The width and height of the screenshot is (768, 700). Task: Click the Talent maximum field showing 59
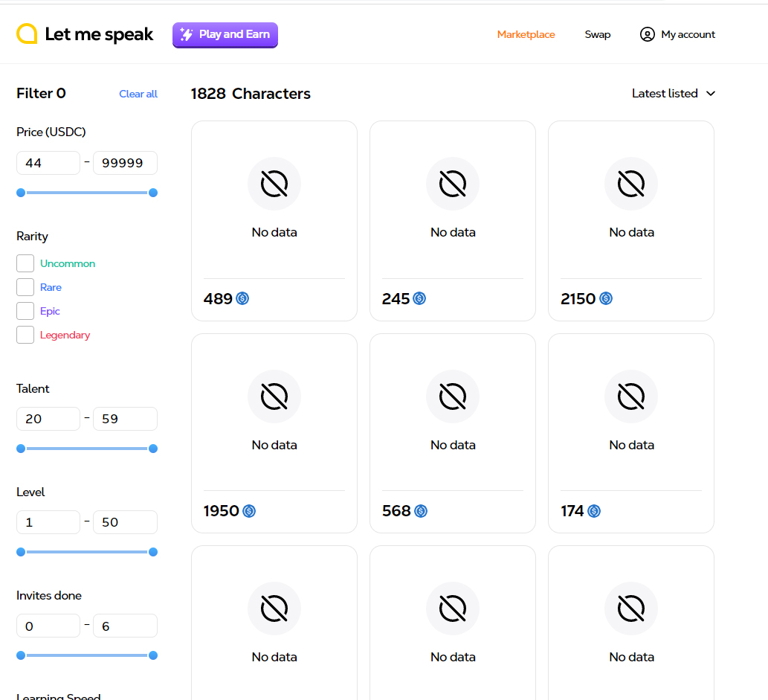click(126, 419)
